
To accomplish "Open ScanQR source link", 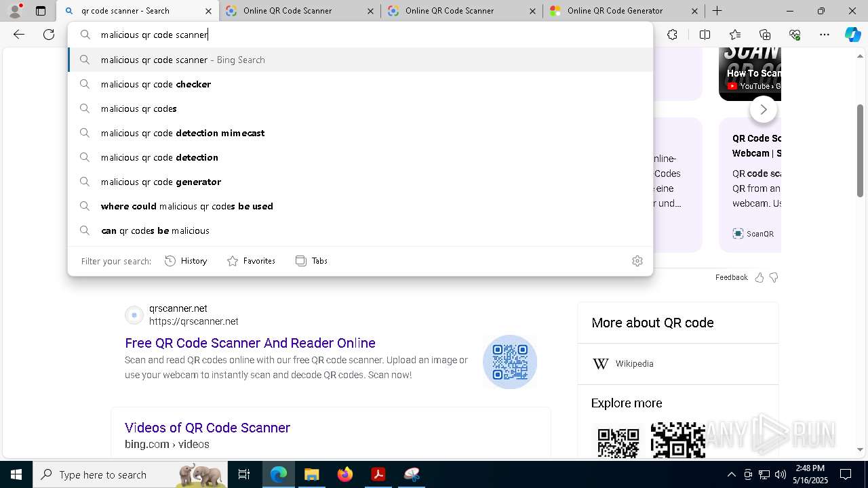I will 753,234.
